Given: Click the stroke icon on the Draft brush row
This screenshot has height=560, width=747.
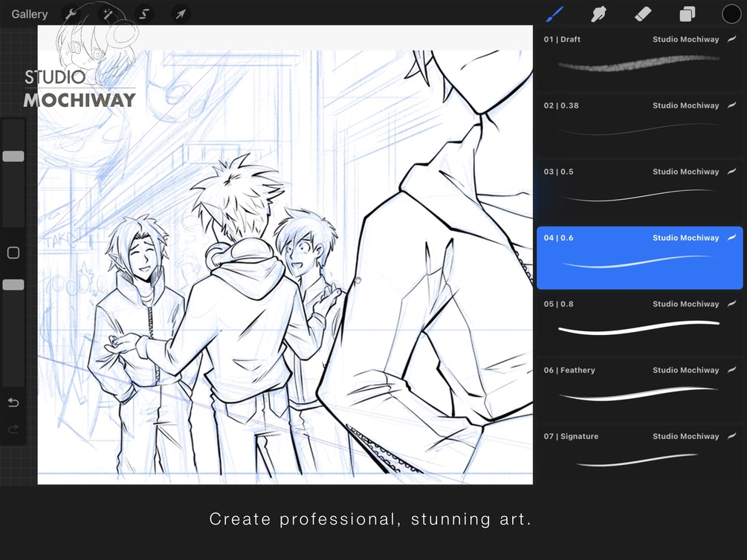Looking at the screenshot, I should coord(731,39).
